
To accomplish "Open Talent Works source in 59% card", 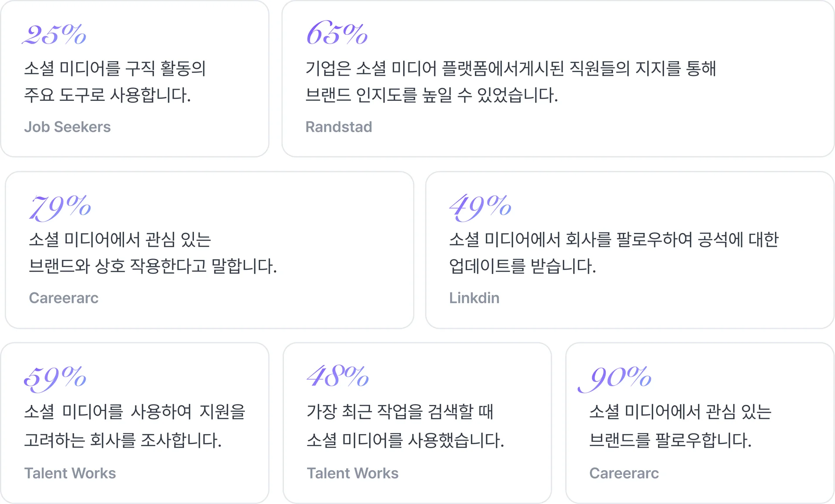I will coord(70,473).
